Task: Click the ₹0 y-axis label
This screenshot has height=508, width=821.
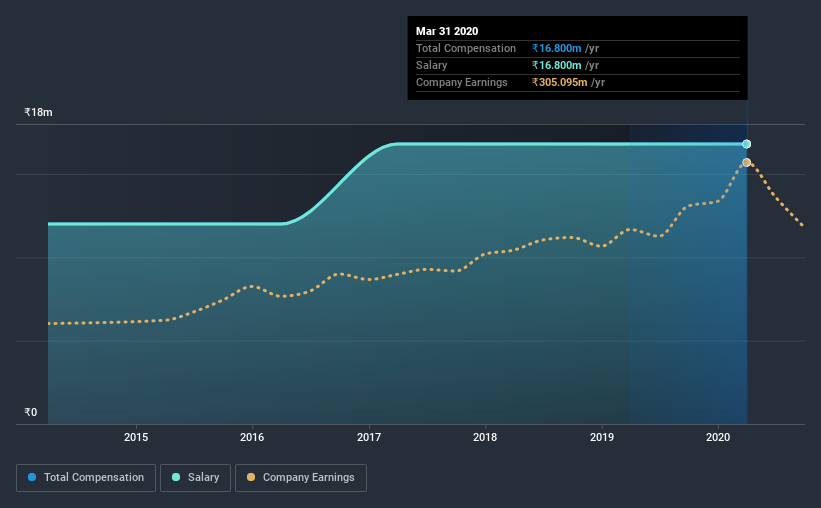Action: (x=31, y=413)
